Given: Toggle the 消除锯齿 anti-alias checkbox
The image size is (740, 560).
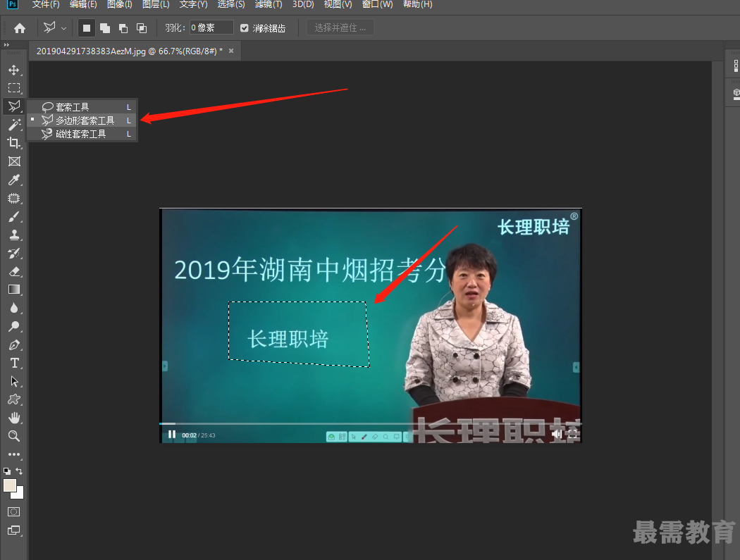Looking at the screenshot, I should tap(244, 28).
